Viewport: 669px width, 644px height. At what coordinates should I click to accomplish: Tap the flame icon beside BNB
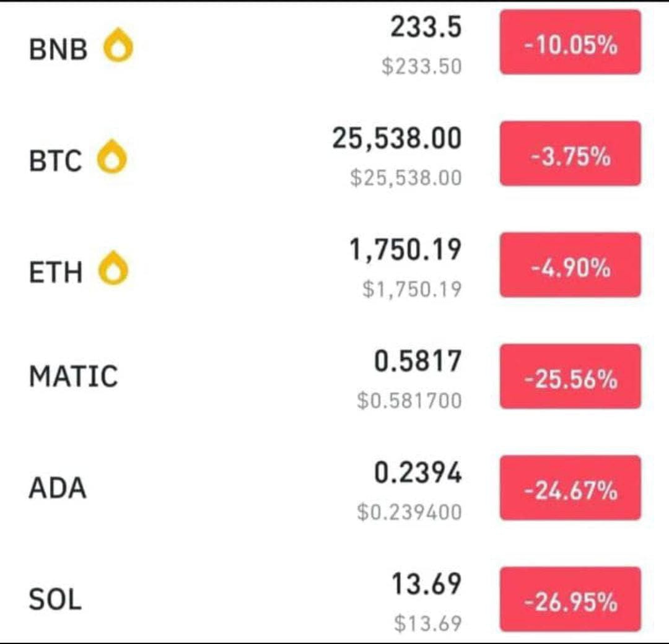pos(118,45)
